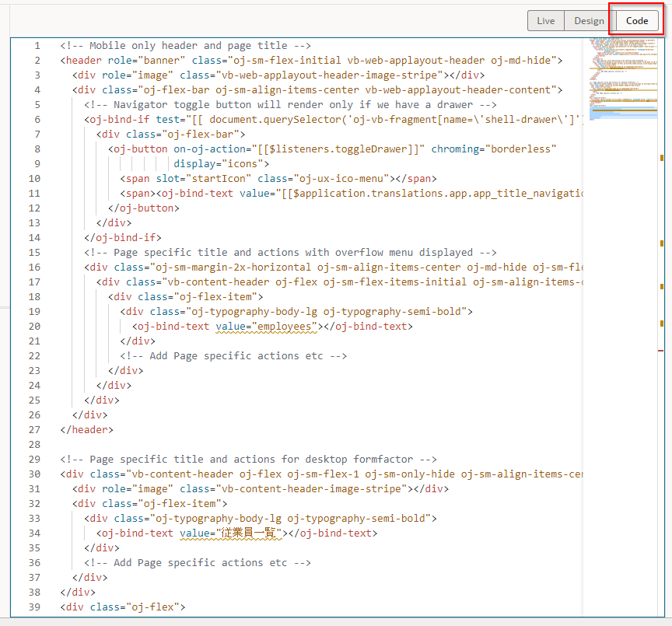
Task: Click the div class="oj-flex" on line 39
Action: [123, 607]
